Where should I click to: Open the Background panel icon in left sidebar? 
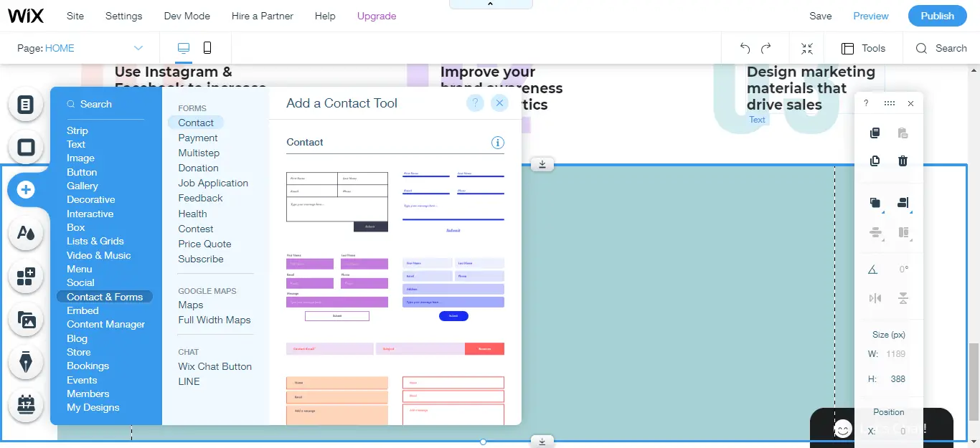26,147
